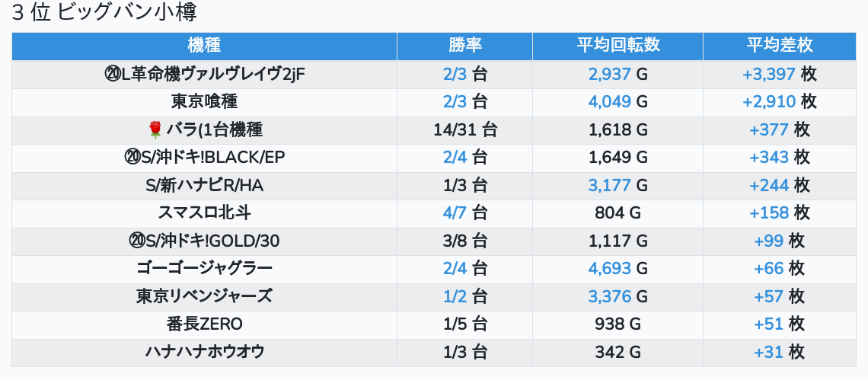
Task: Click the 3,177 spins link for S/新ハナビR/HA
Action: (x=610, y=186)
